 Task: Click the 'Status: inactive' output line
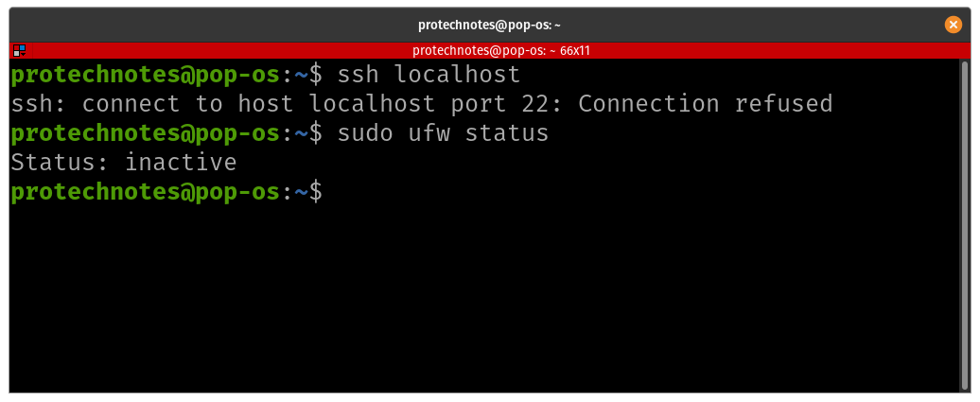coord(123,163)
